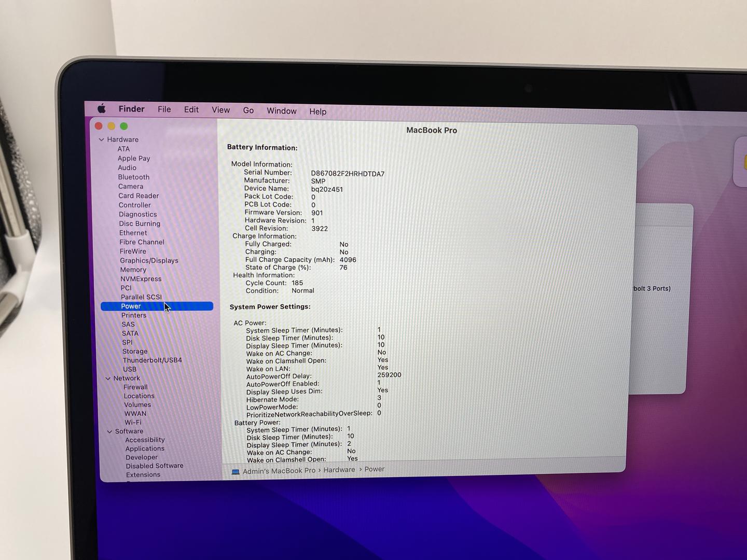Minimize window with the yellow button
Viewport: 747px width, 560px height.
111,126
